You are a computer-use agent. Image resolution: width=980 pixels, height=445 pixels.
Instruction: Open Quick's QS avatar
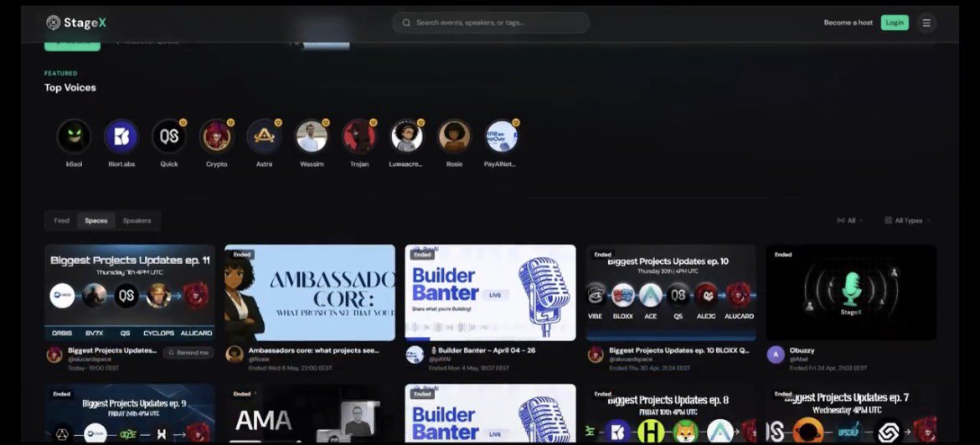tap(168, 137)
